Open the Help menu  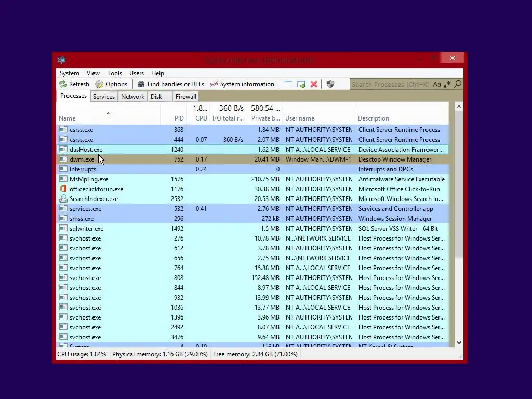(x=157, y=73)
